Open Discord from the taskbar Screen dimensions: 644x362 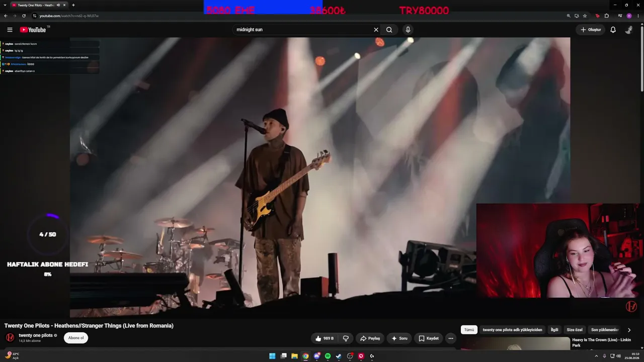(316, 356)
